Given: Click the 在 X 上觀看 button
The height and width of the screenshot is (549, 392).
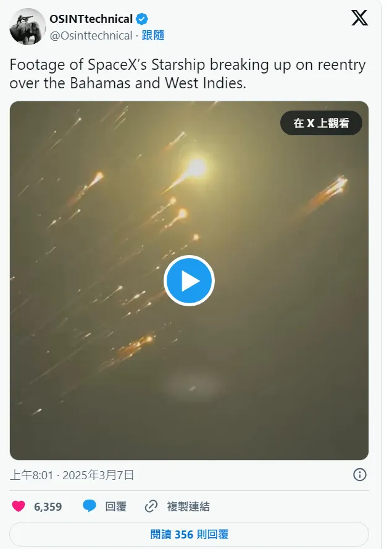Looking at the screenshot, I should [x=321, y=123].
